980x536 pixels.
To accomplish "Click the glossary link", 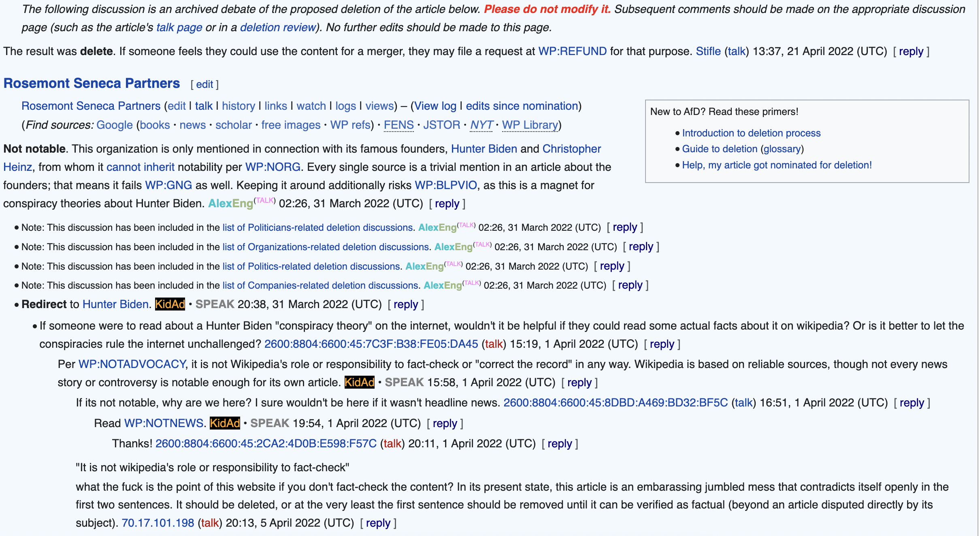I will pyautogui.click(x=782, y=149).
